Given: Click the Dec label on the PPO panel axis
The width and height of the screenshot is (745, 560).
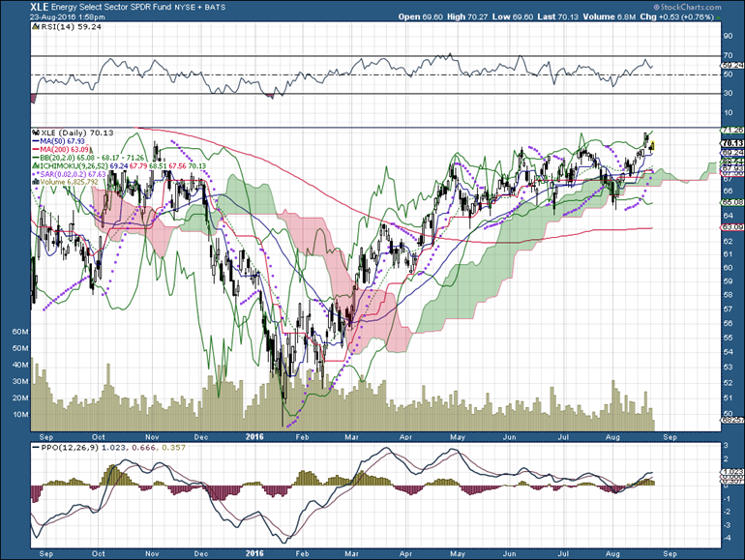Looking at the screenshot, I should coord(201,554).
